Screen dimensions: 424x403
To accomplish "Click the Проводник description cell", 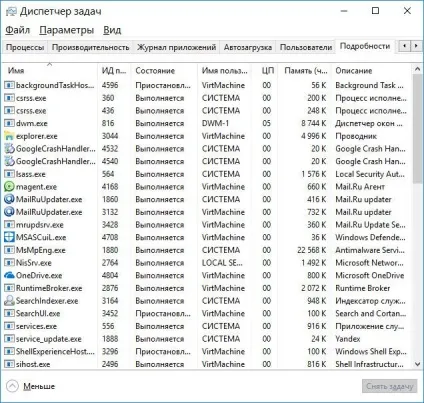I will (x=356, y=136).
